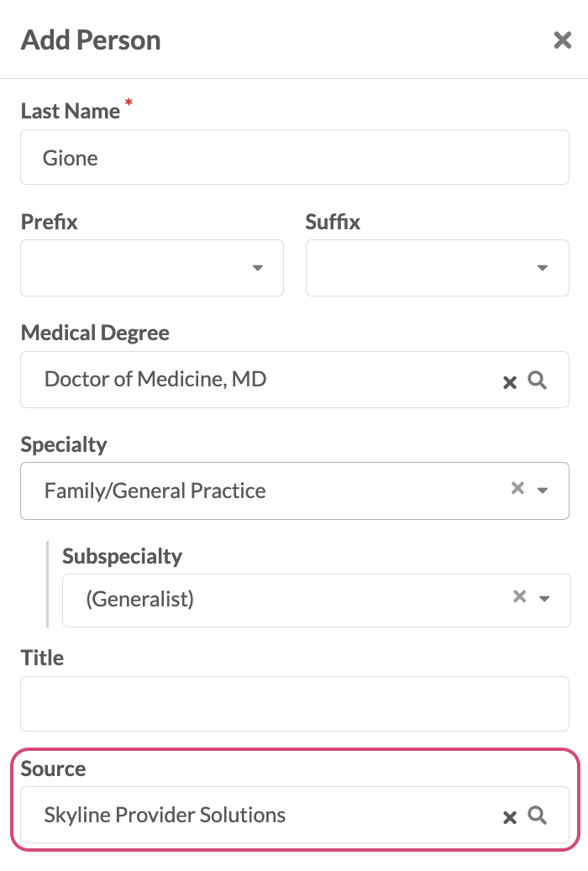Viewport: 588px width, 871px height.
Task: Click the Doctor of Medicine, MD text
Action: click(155, 379)
